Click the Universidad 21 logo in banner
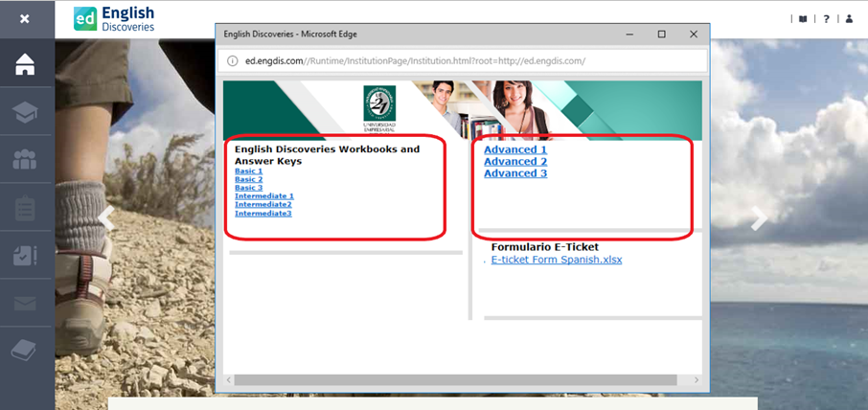Viewport: 868px width, 410px height. tap(379, 109)
